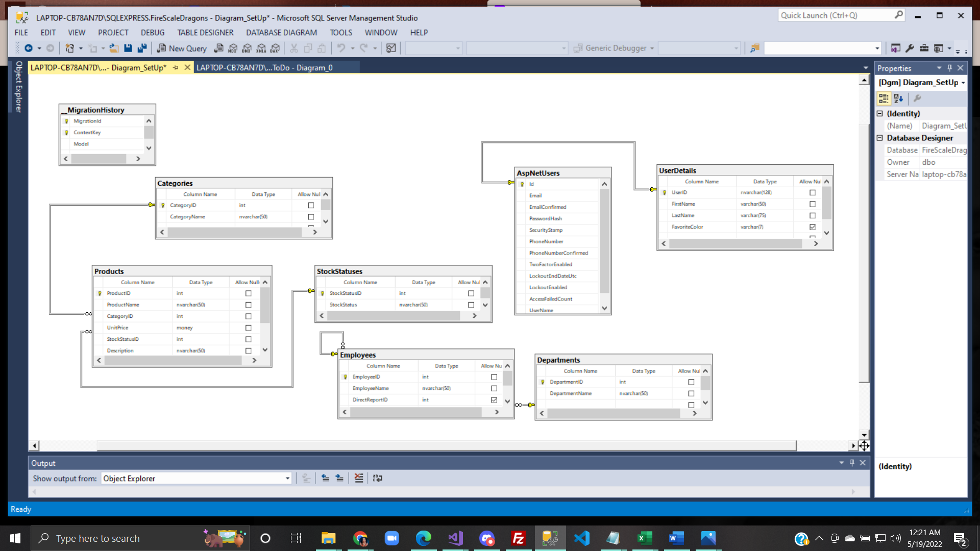Toggle Allow Nulls for DirectReportID column
Image resolution: width=980 pixels, height=551 pixels.
(x=494, y=400)
